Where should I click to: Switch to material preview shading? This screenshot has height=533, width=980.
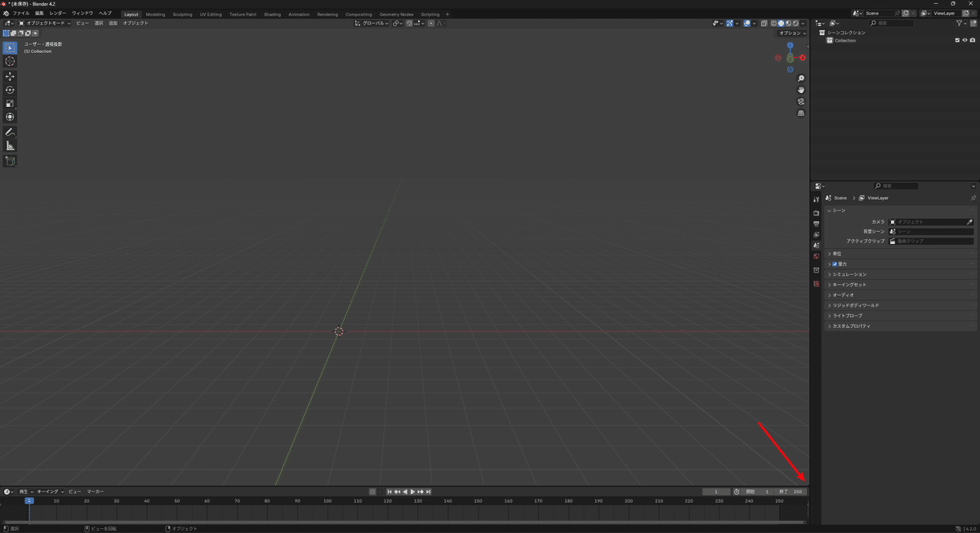click(788, 24)
